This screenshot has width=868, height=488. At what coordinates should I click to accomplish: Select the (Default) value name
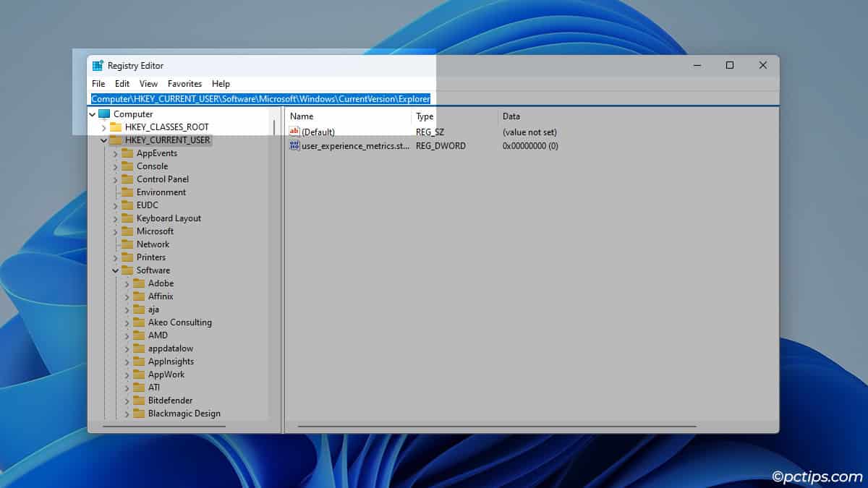coord(318,132)
